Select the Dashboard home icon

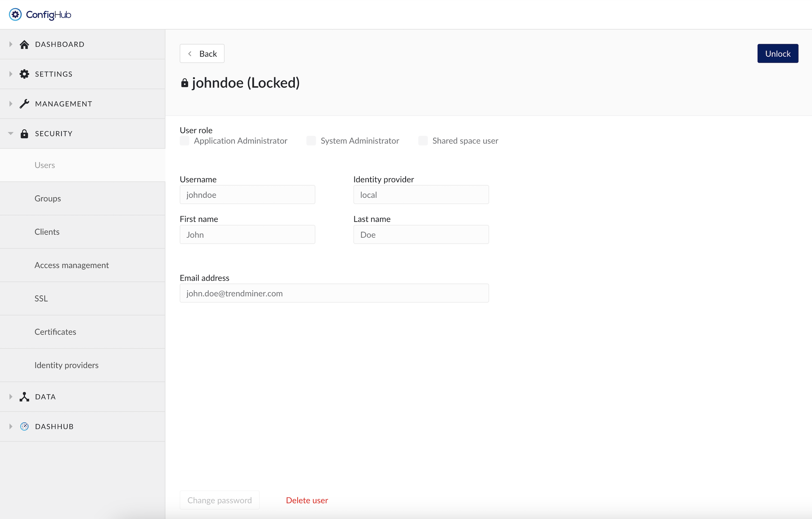[x=24, y=44]
